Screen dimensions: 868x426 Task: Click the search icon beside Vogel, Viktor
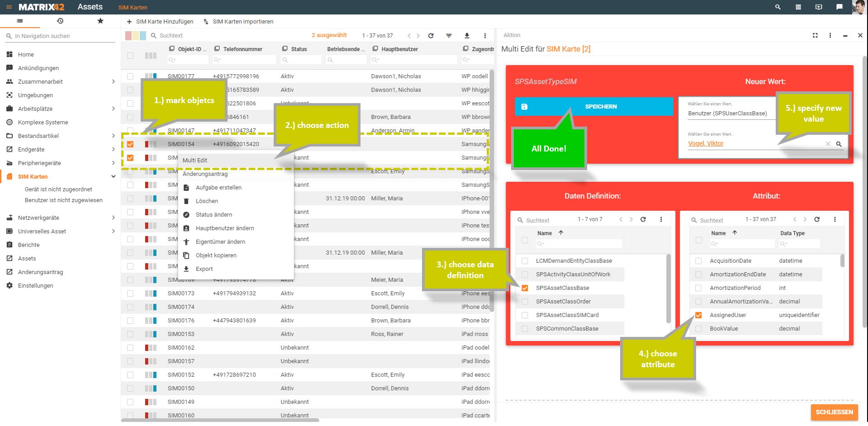pos(839,144)
